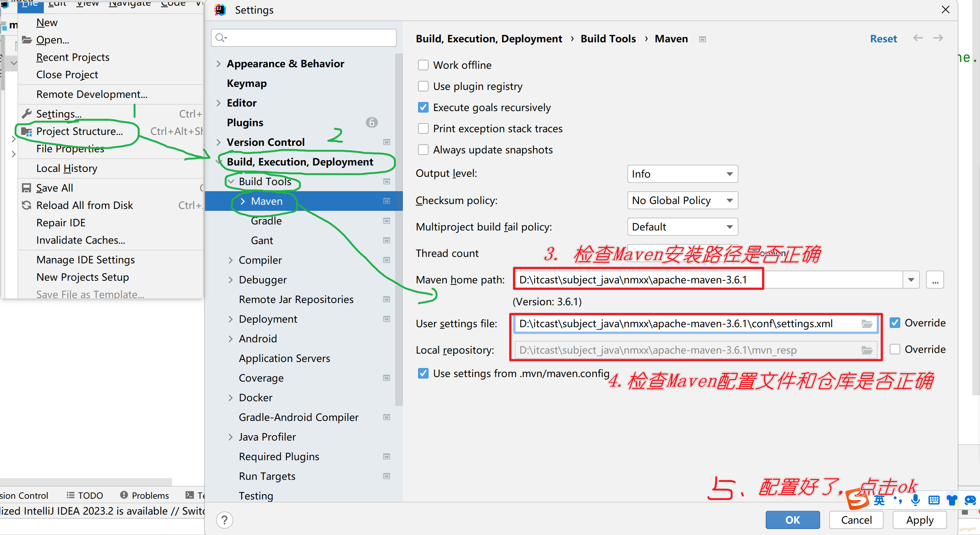This screenshot has width=980, height=535.
Task: Open the Problems tool window
Action: (x=145, y=495)
